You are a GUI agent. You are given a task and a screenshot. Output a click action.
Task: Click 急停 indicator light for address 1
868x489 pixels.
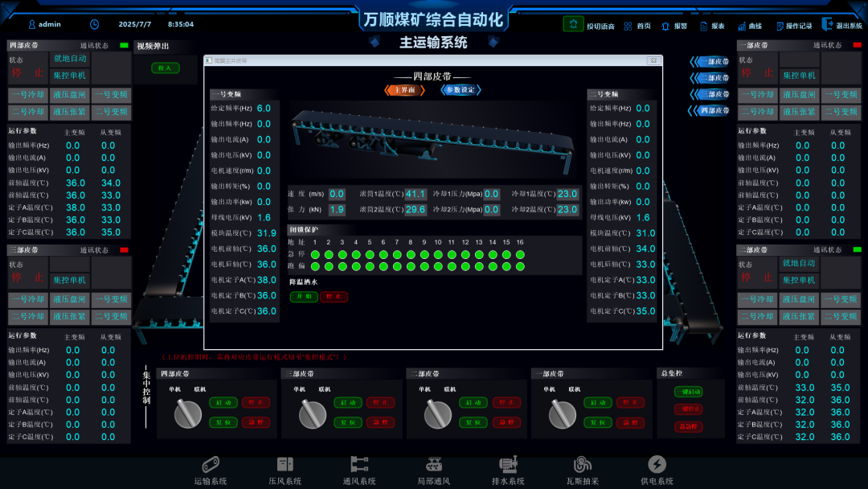pos(315,255)
